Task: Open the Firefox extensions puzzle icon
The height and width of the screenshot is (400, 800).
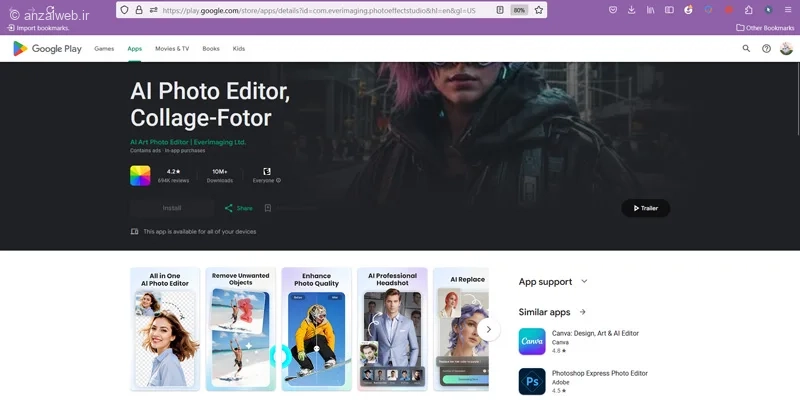Action: click(748, 10)
